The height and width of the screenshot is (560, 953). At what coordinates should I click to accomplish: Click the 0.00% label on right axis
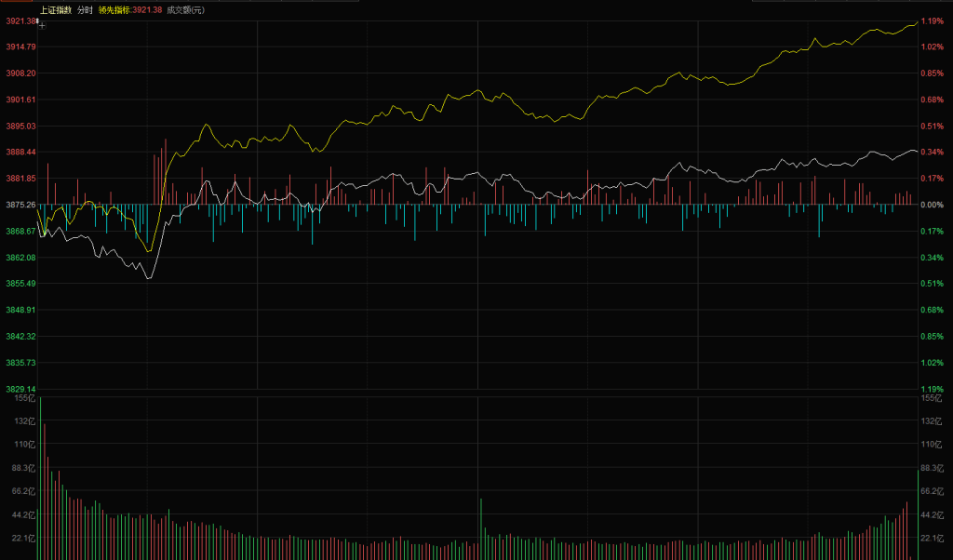click(931, 205)
